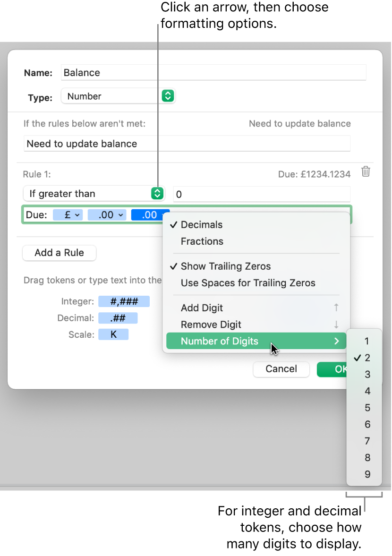Viewport: 392px width, 556px height.
Task: Select Fractions from the formatting menu
Action: (x=202, y=241)
